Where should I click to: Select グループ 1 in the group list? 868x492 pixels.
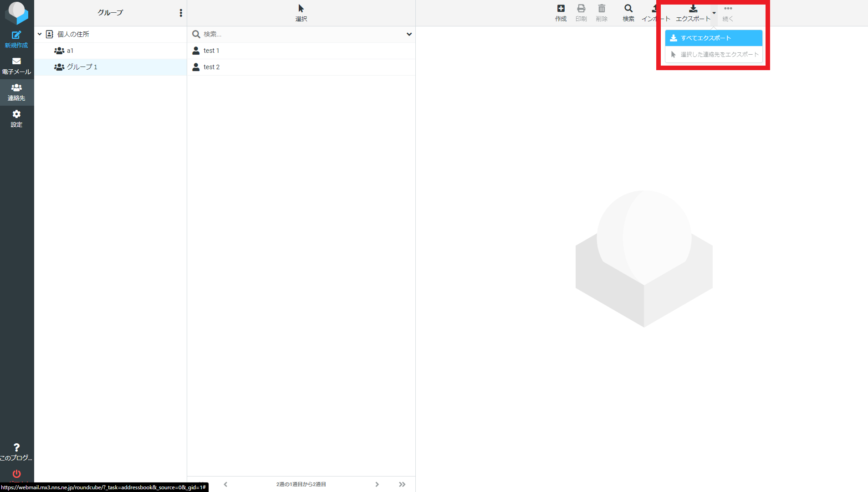(82, 67)
